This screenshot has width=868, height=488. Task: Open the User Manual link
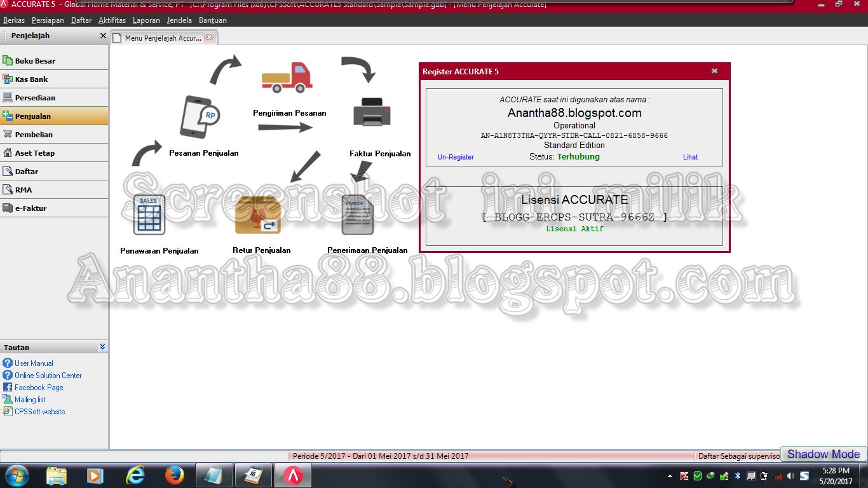[34, 363]
